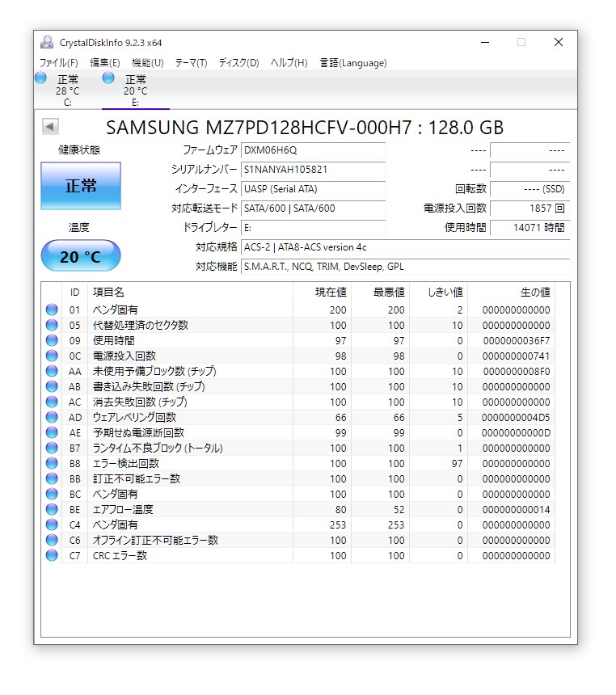Open the 言語(Language) menu

click(353, 63)
